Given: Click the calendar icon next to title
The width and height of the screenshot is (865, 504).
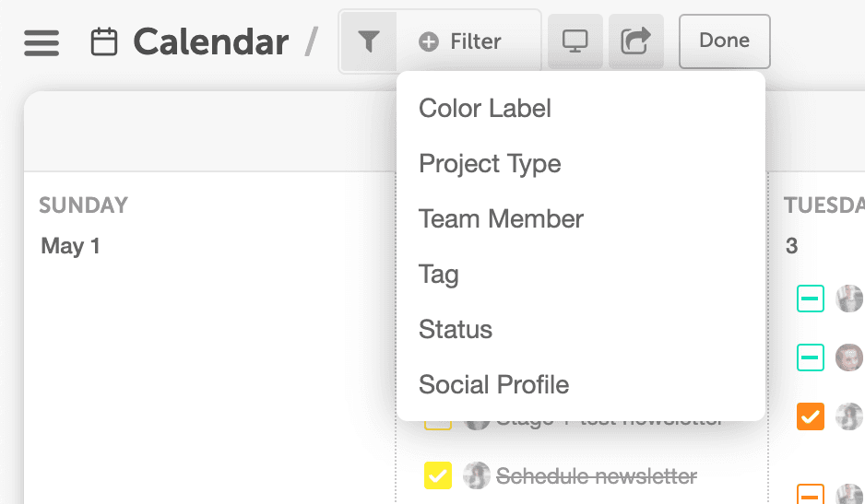Looking at the screenshot, I should click(104, 42).
